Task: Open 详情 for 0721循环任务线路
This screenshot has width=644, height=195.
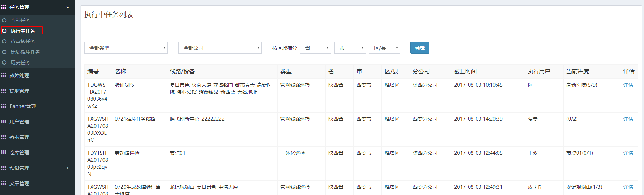Action: coord(628,119)
